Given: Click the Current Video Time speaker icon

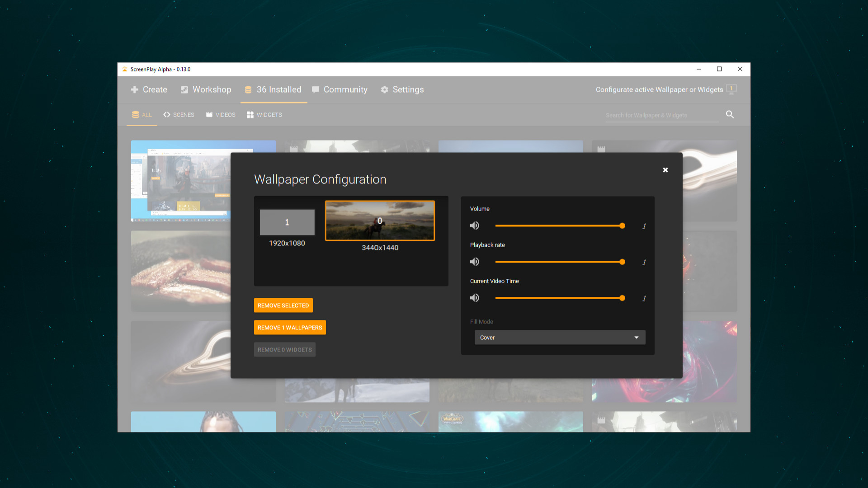Looking at the screenshot, I should pyautogui.click(x=474, y=298).
